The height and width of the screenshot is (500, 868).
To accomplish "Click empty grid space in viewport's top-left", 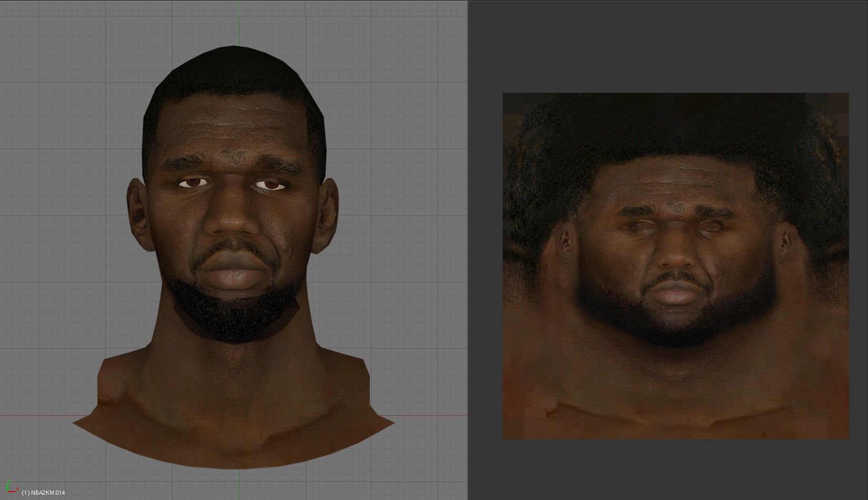I will 53,53.
